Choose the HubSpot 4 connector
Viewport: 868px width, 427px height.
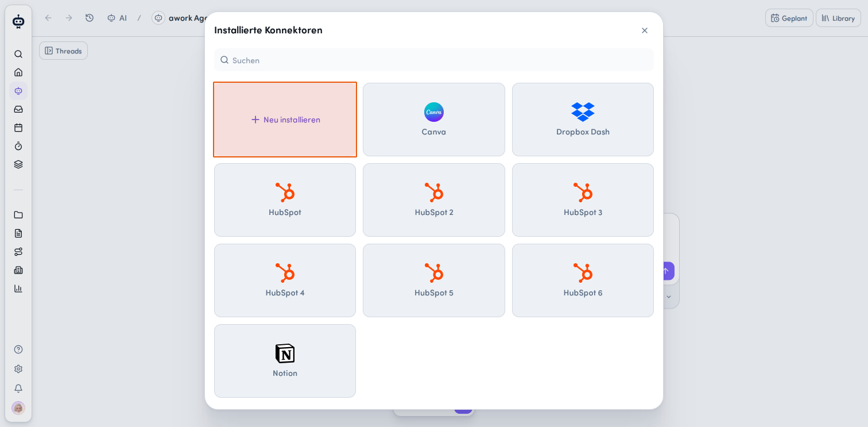(x=285, y=280)
